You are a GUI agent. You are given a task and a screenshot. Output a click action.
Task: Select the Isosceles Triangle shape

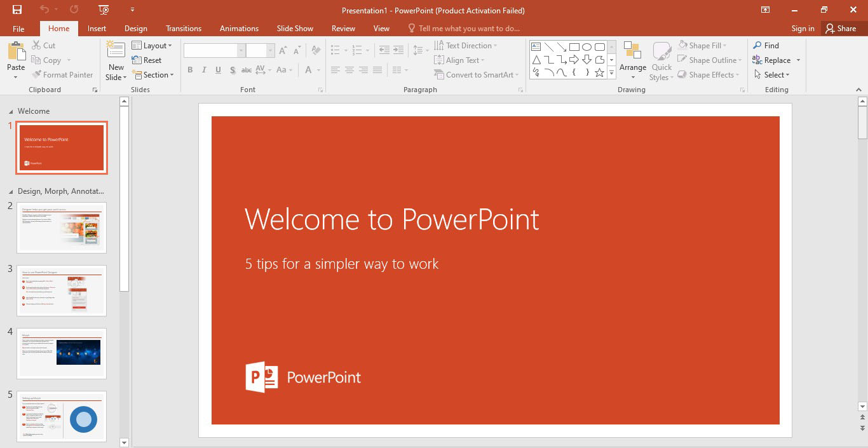(536, 60)
